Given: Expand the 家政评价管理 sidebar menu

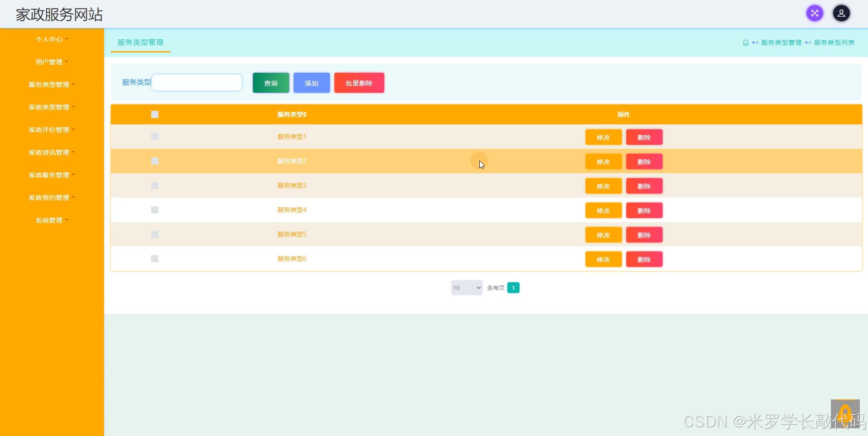Looking at the screenshot, I should (x=52, y=130).
